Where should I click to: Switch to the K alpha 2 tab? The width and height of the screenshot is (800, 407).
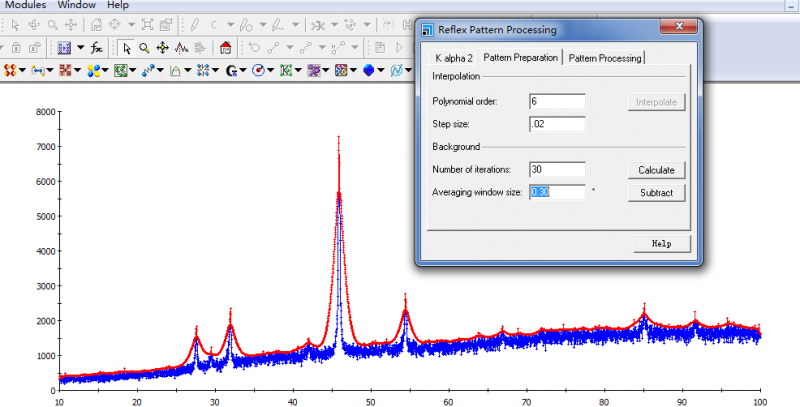point(454,58)
